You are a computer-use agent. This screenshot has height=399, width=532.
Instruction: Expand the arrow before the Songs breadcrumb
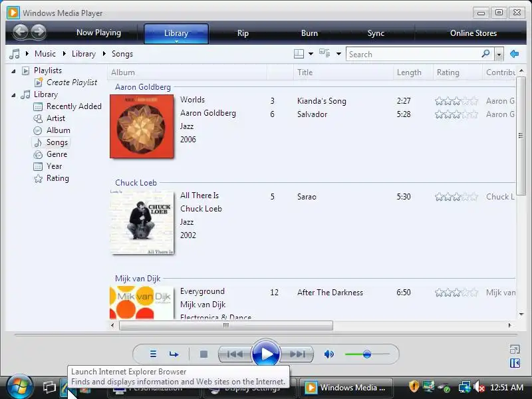(x=104, y=54)
